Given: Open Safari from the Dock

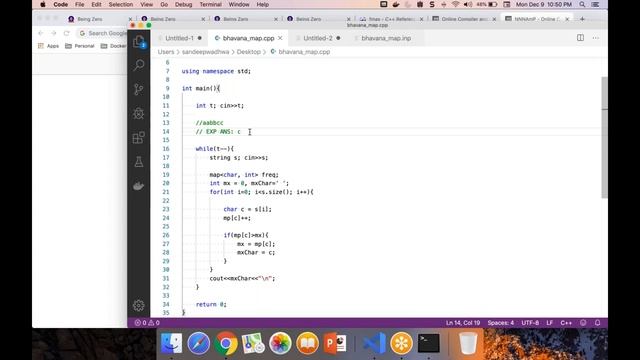Looking at the screenshot, I should pyautogui.click(x=198, y=343).
